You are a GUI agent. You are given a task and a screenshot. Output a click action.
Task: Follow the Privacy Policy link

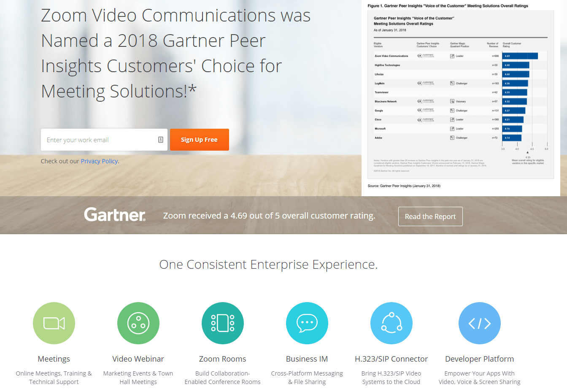[99, 161]
